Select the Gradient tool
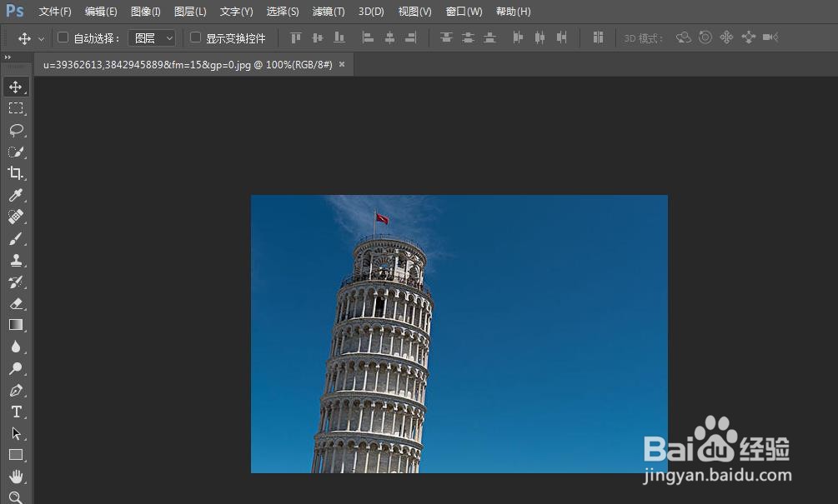The width and height of the screenshot is (838, 504). (16, 325)
